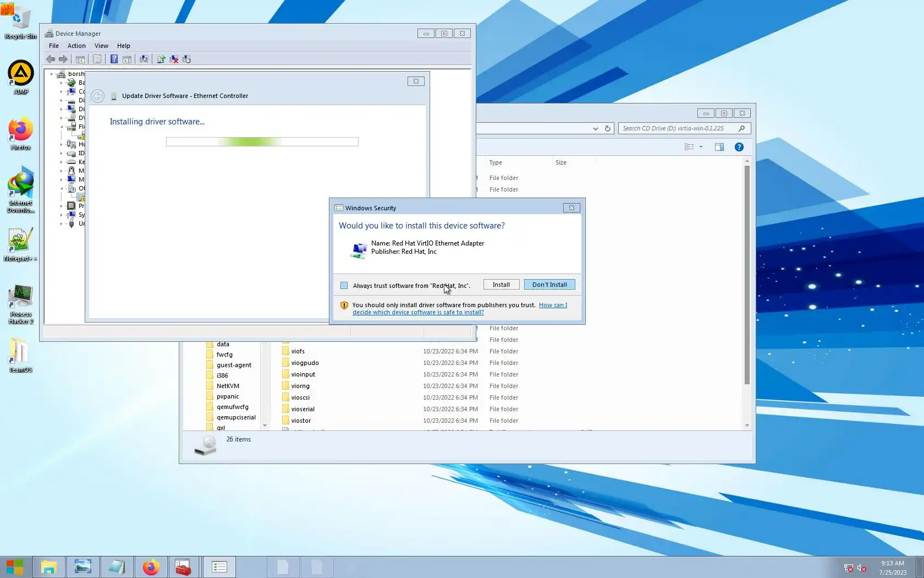Expand the processor chip category node in device tree
924x578 pixels.
pos(61,206)
